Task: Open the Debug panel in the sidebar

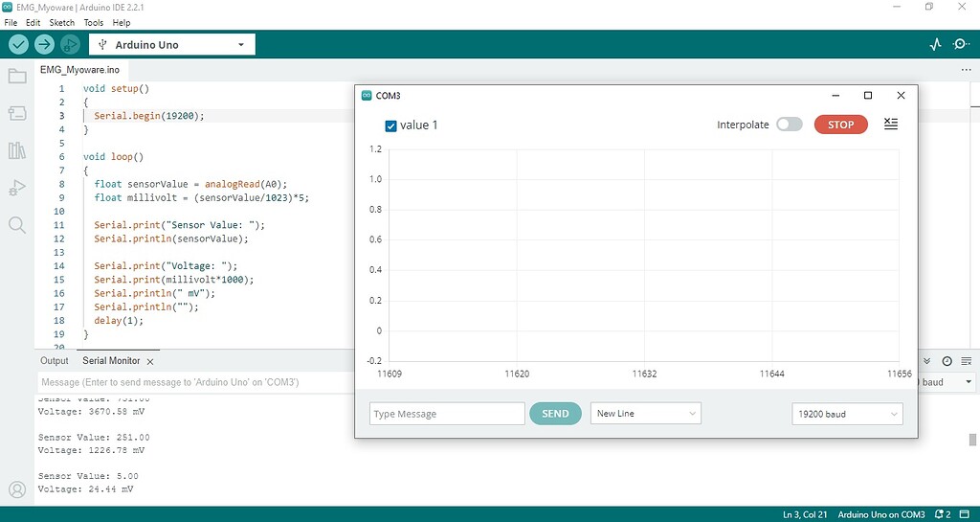Action: (x=17, y=188)
